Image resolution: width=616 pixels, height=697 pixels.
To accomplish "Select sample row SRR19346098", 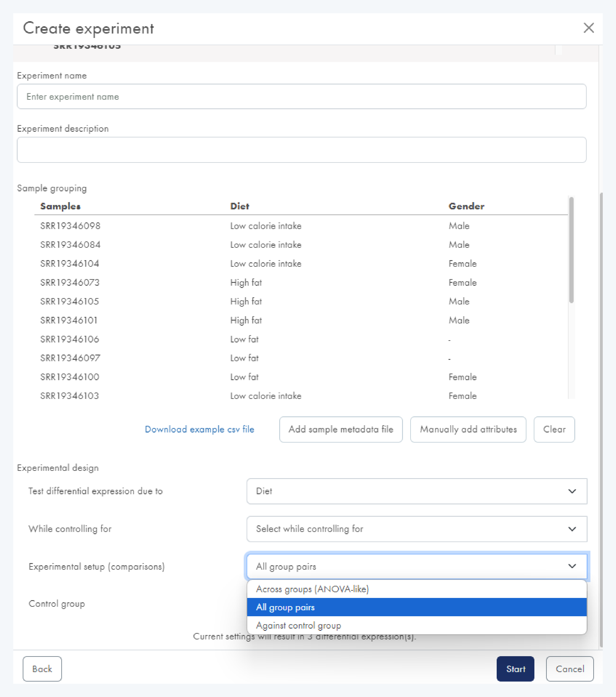I will click(70, 226).
